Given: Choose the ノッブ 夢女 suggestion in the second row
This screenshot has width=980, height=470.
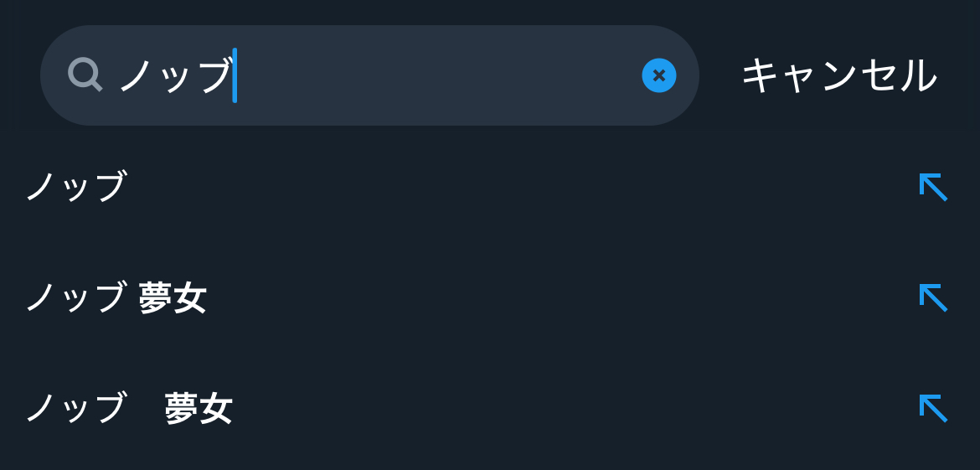Looking at the screenshot, I should point(116,297).
